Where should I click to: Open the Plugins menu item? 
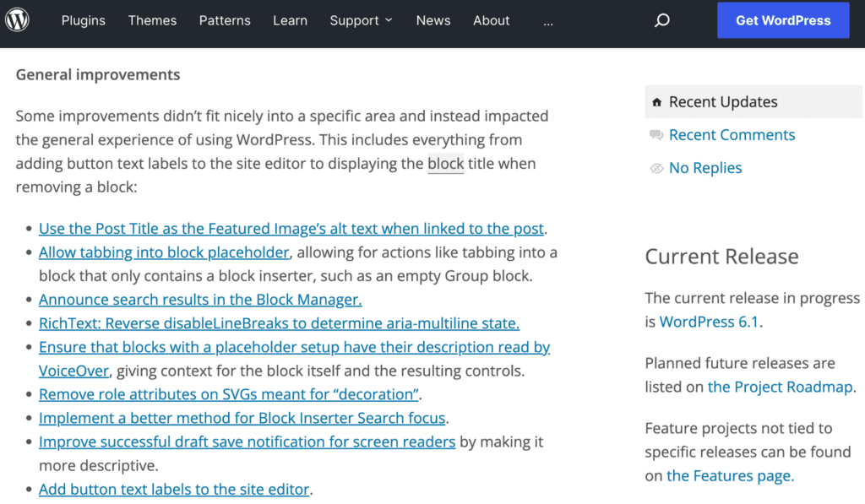[84, 20]
